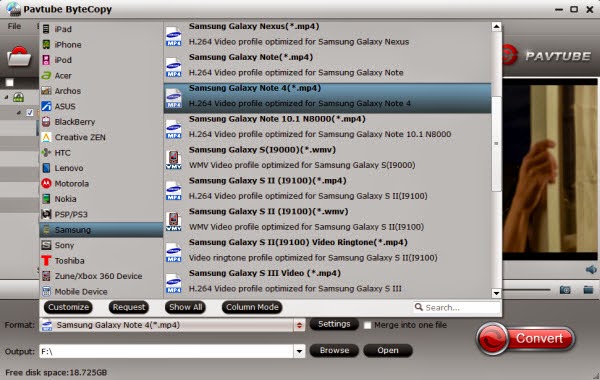The width and height of the screenshot is (600, 380).
Task: Uncheck the checked title item checkbox
Action: click(x=30, y=113)
